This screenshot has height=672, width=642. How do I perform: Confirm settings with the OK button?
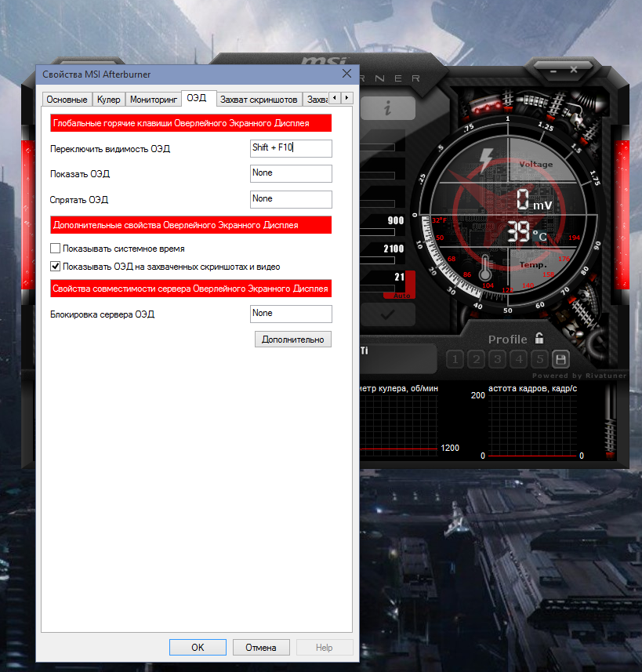198,647
